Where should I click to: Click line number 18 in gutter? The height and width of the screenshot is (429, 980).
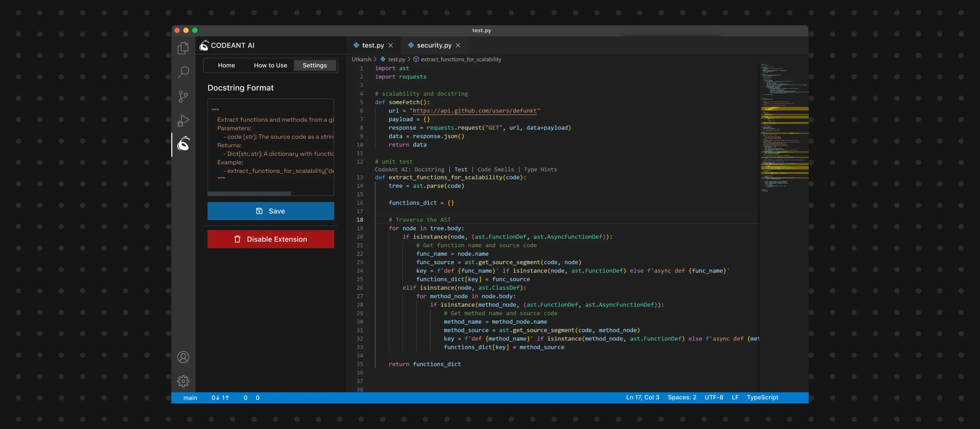click(x=360, y=220)
